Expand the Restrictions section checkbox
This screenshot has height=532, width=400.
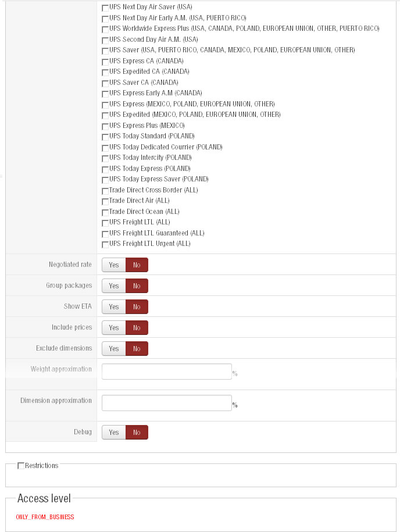click(22, 466)
